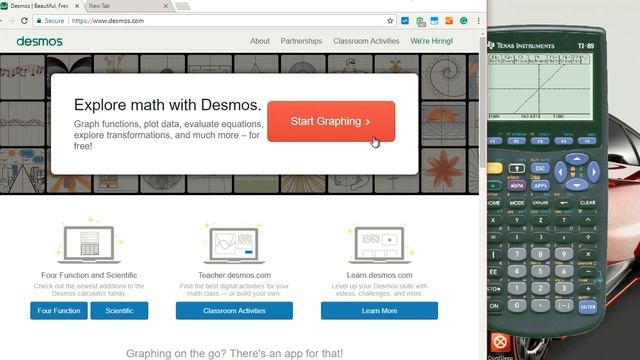The height and width of the screenshot is (360, 640).
Task: Open the About page link
Action: (x=260, y=41)
